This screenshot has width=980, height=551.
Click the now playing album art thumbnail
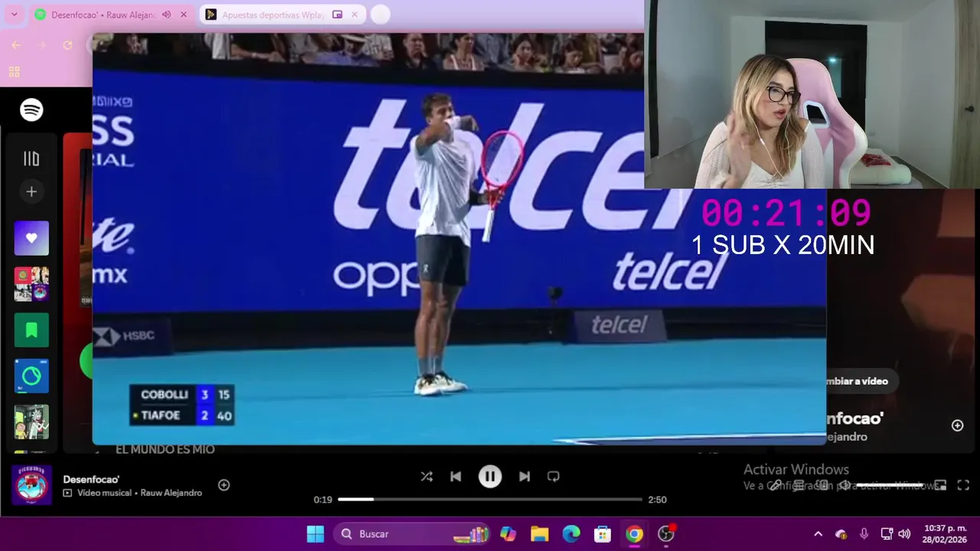click(31, 484)
